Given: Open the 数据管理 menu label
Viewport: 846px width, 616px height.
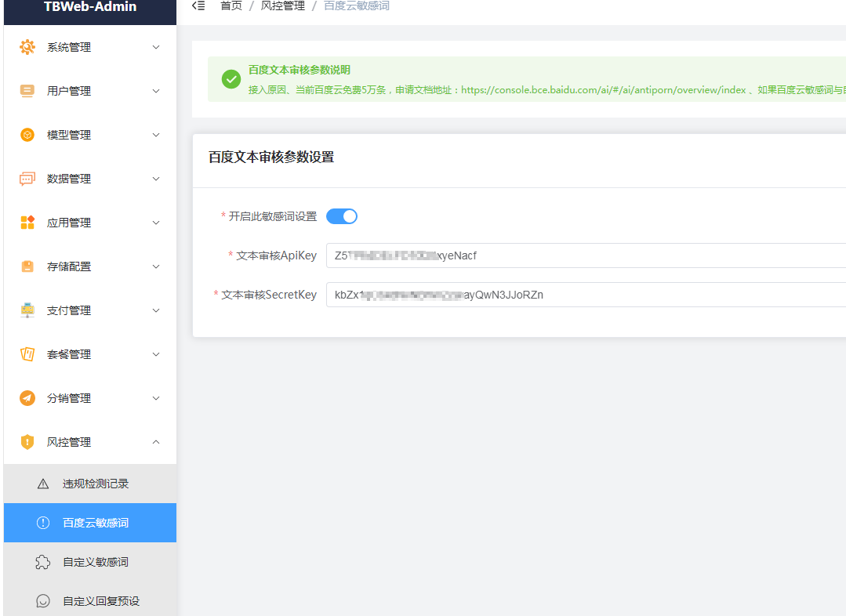Looking at the screenshot, I should pyautogui.click(x=68, y=179).
